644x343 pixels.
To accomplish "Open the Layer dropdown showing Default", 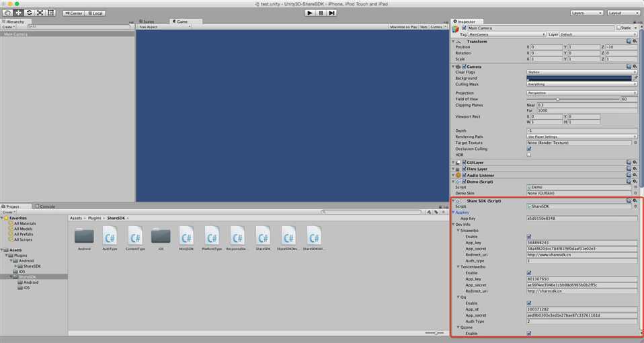I will click(598, 34).
